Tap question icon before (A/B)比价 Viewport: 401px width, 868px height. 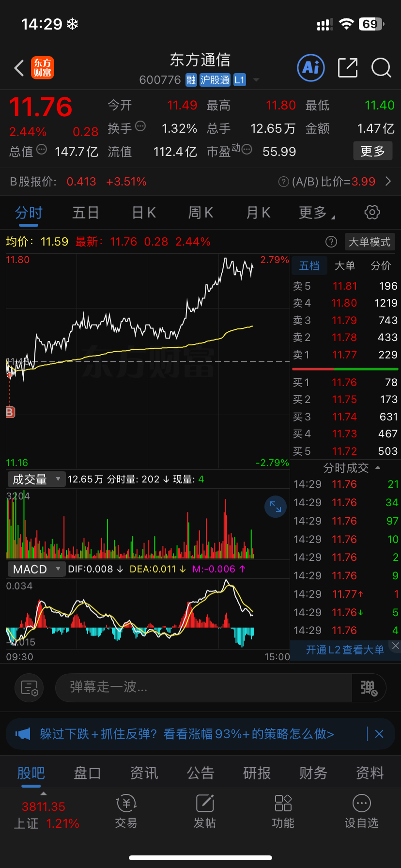[x=284, y=182]
